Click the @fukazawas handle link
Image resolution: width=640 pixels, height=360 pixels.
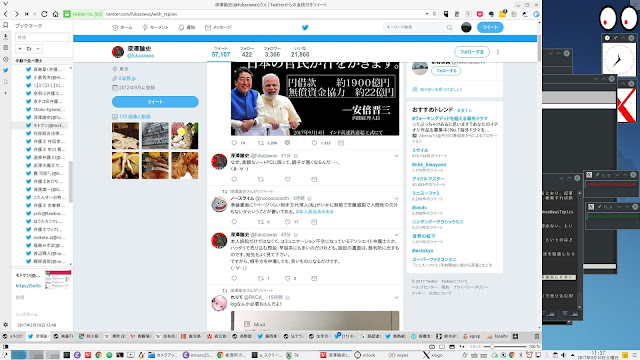point(140,56)
